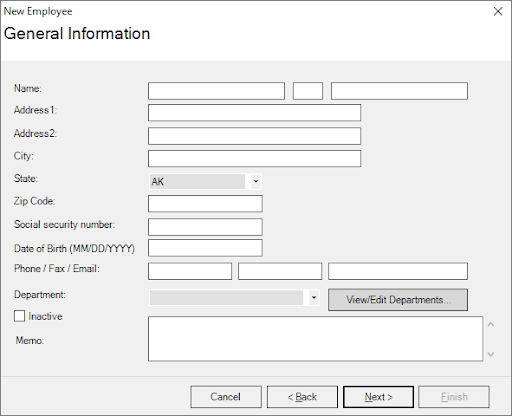Focus the Email input field

pyautogui.click(x=398, y=271)
